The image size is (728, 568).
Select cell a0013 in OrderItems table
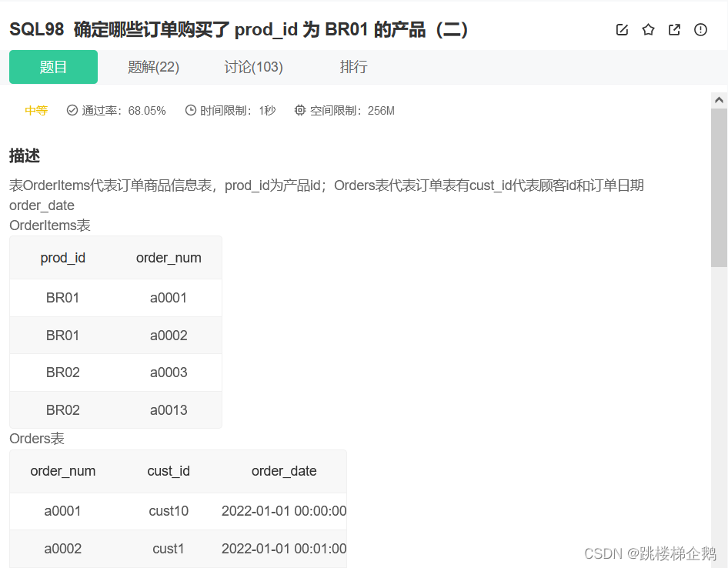(x=169, y=410)
